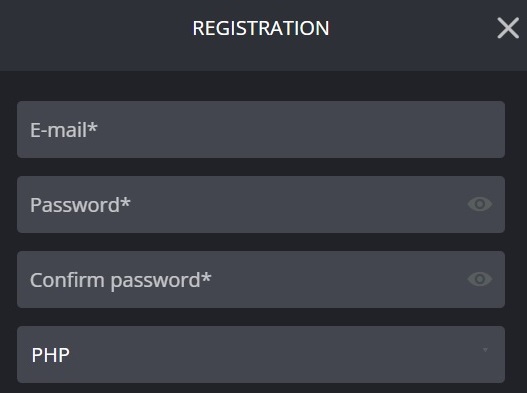Focus the E-mail input field
This screenshot has width=527, height=393.
pyautogui.click(x=261, y=129)
